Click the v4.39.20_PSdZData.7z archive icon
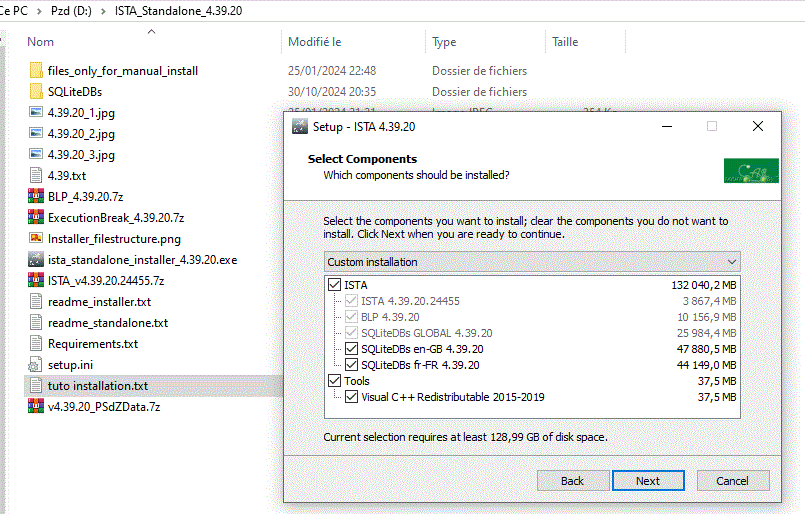 click(x=36, y=406)
